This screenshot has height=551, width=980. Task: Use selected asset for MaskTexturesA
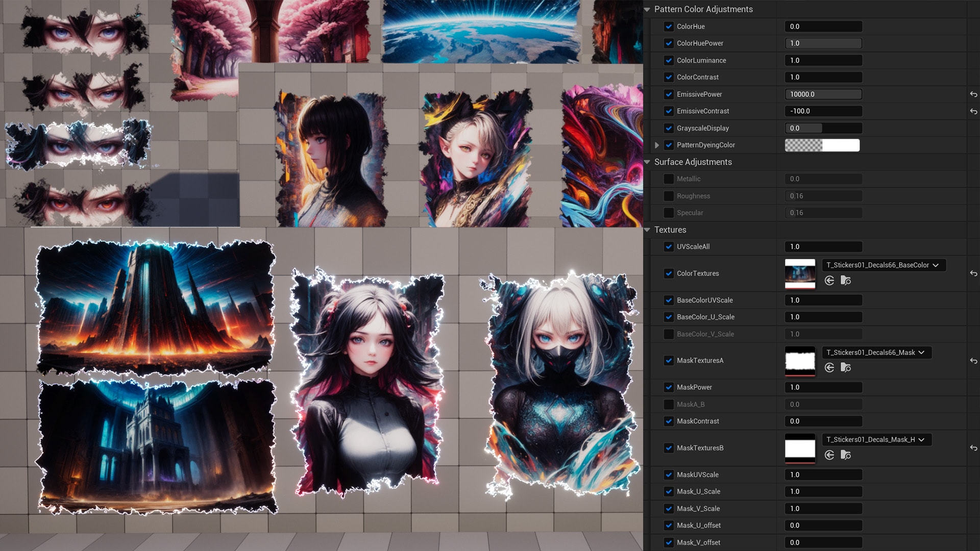[829, 368]
